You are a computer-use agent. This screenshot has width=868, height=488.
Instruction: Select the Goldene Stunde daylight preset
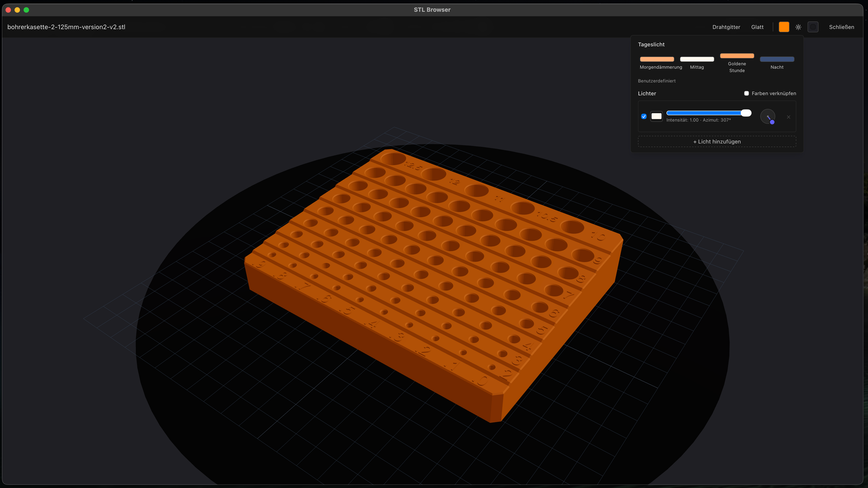coord(737,63)
